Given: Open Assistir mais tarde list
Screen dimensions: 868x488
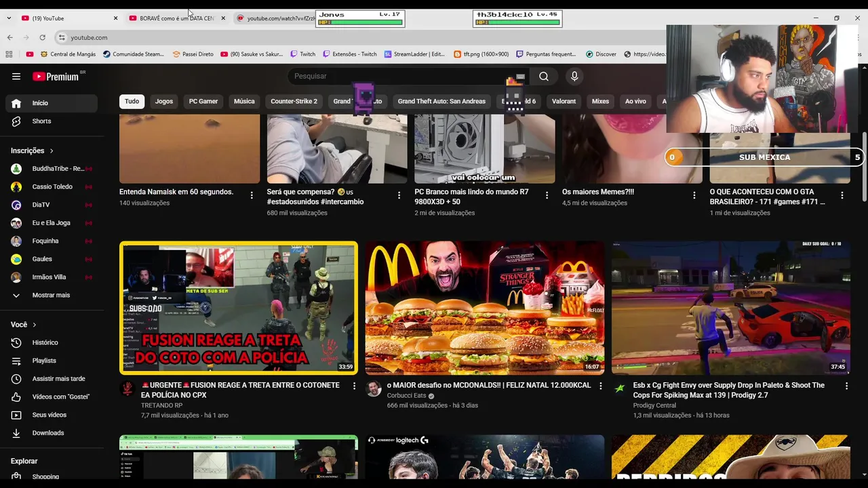Looking at the screenshot, I should [x=52, y=379].
